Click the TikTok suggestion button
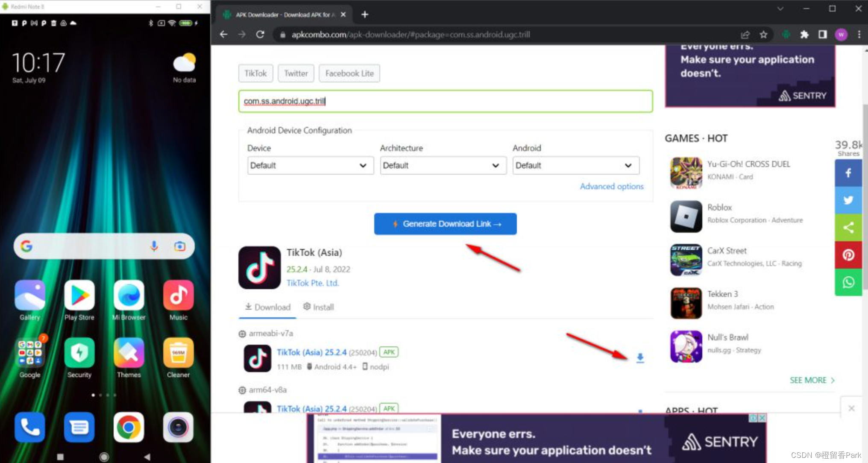This screenshot has width=868, height=463. [x=255, y=73]
